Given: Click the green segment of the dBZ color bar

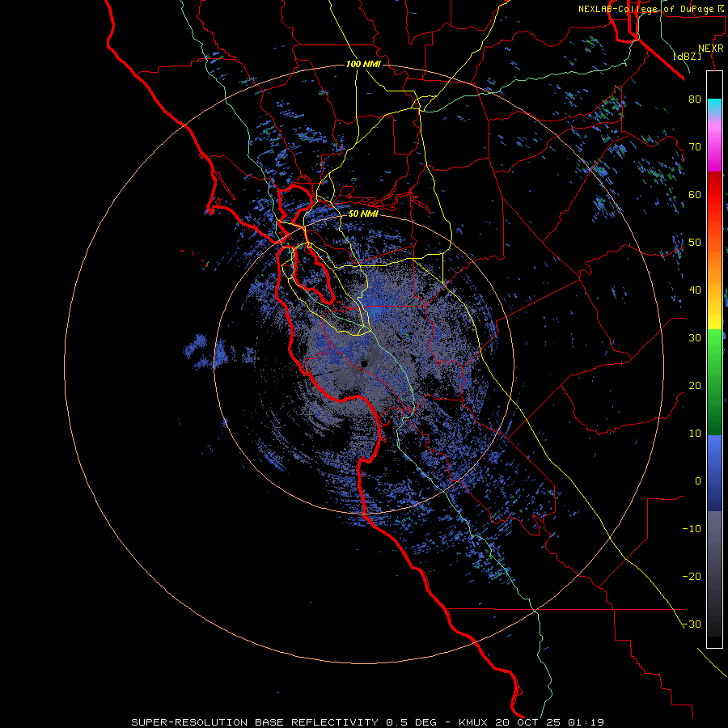Looking at the screenshot, I should pos(714,382).
